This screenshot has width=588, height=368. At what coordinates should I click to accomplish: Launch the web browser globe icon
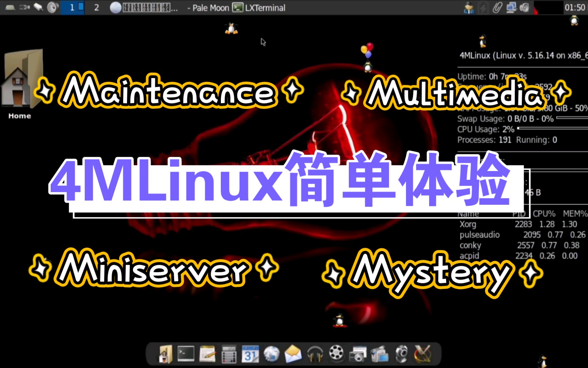point(272,354)
